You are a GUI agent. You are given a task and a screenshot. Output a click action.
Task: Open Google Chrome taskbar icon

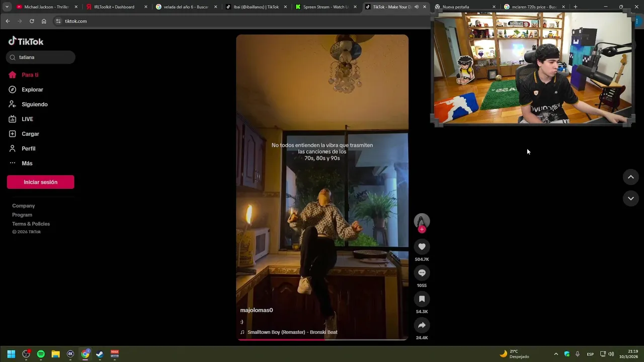coord(85,354)
